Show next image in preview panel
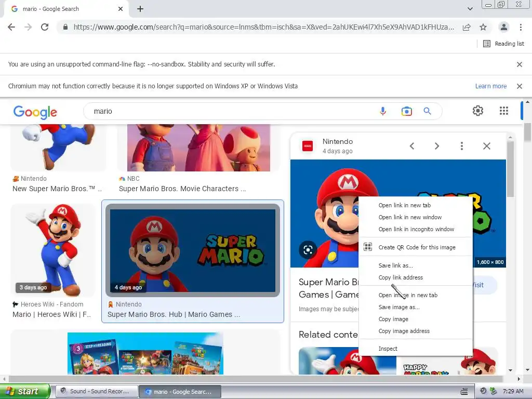This screenshot has height=399, width=532. (x=436, y=146)
